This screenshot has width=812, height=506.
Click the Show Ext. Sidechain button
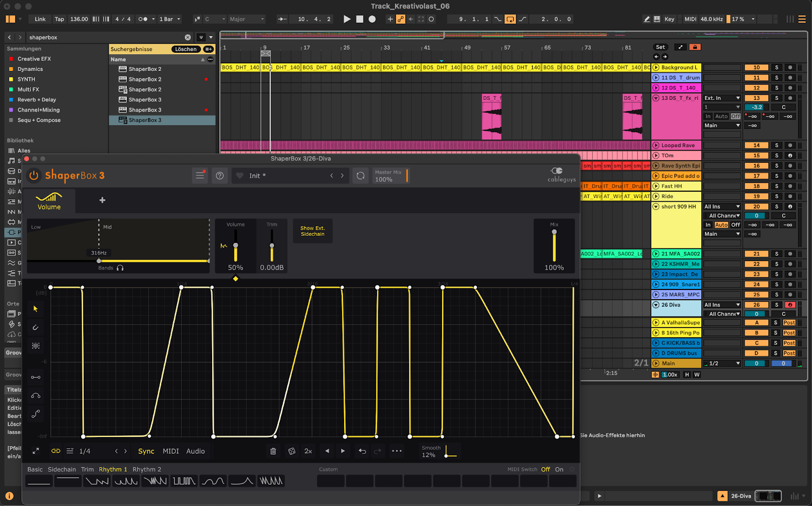point(313,231)
